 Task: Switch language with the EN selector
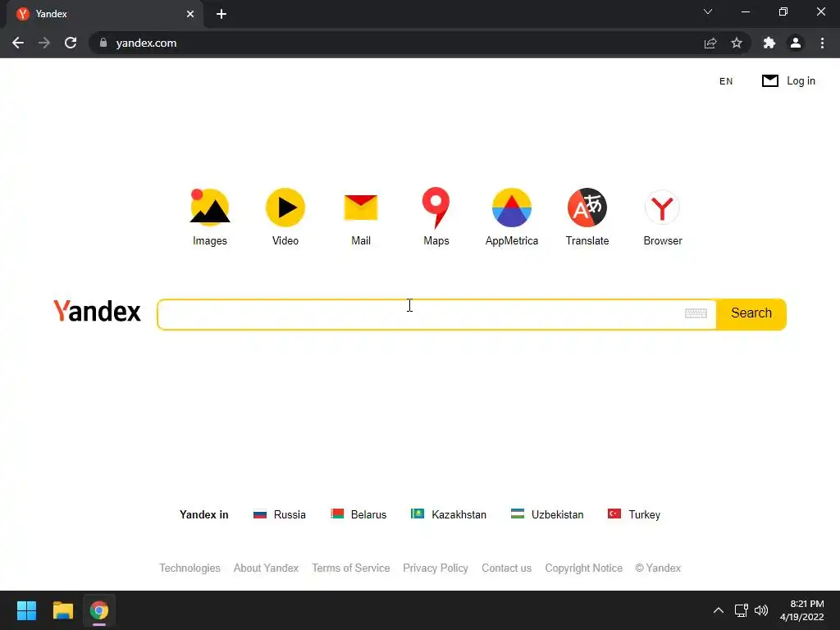pos(726,81)
